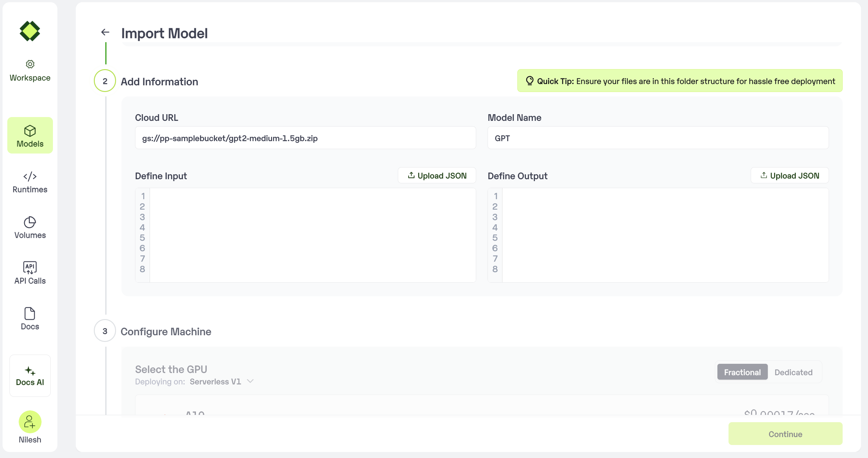Screen dimensions: 868x458
Task: Switch to Dedicated GPU mode
Action: pos(793,372)
